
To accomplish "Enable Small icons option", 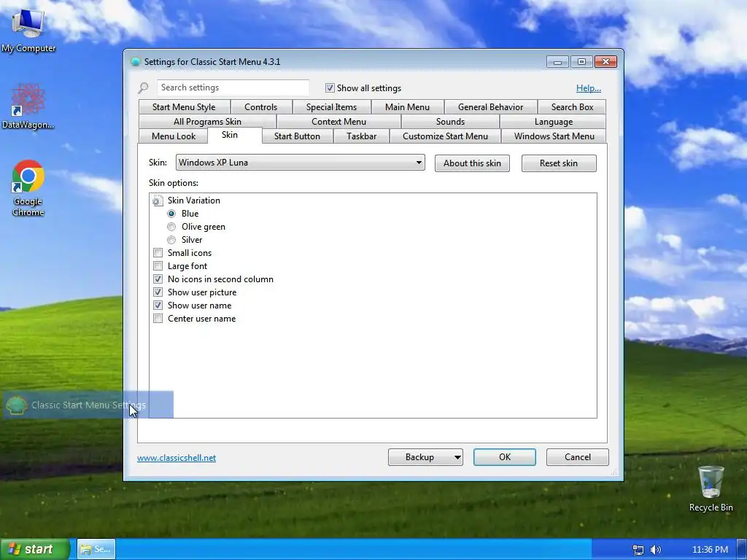I will tap(158, 253).
